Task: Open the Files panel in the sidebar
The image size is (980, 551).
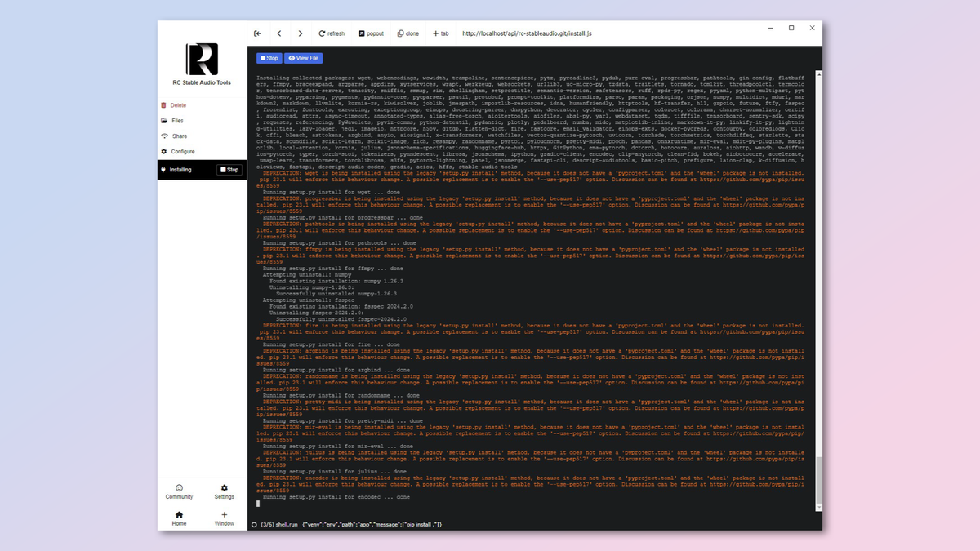Action: (x=178, y=121)
